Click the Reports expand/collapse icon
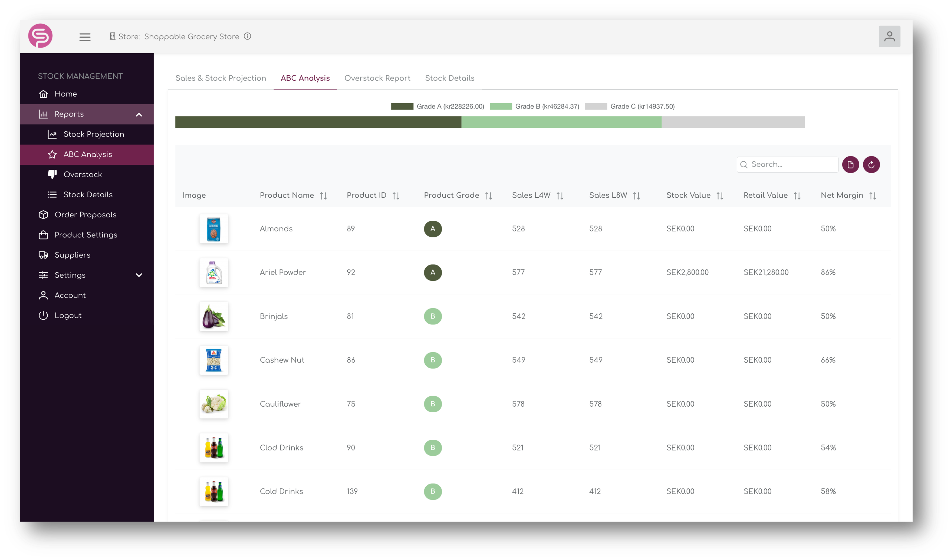 point(139,114)
